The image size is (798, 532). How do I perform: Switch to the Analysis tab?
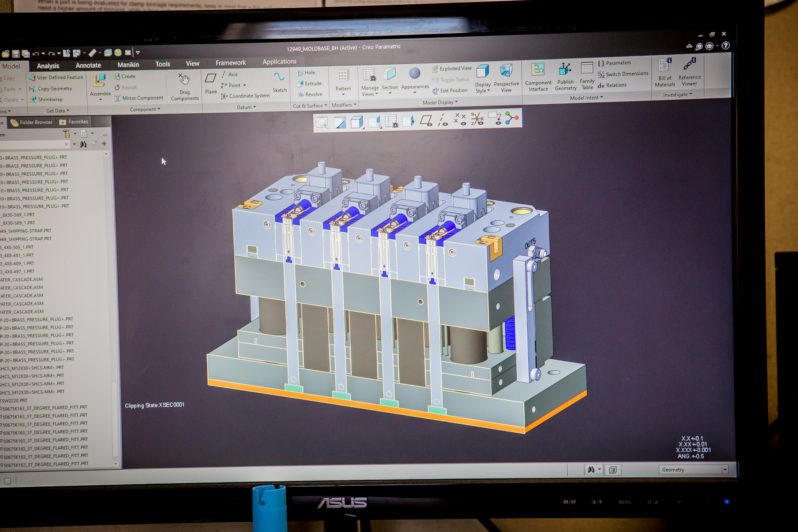48,66
